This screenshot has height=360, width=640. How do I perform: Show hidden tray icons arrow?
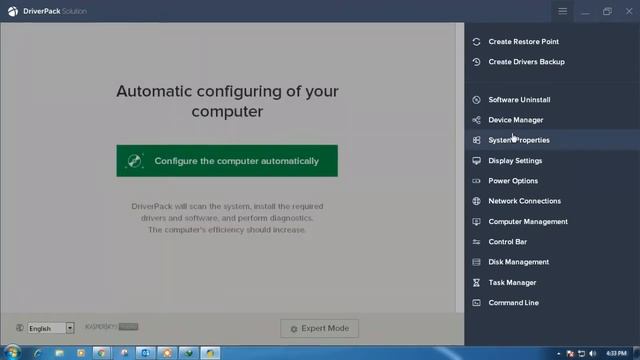click(559, 353)
